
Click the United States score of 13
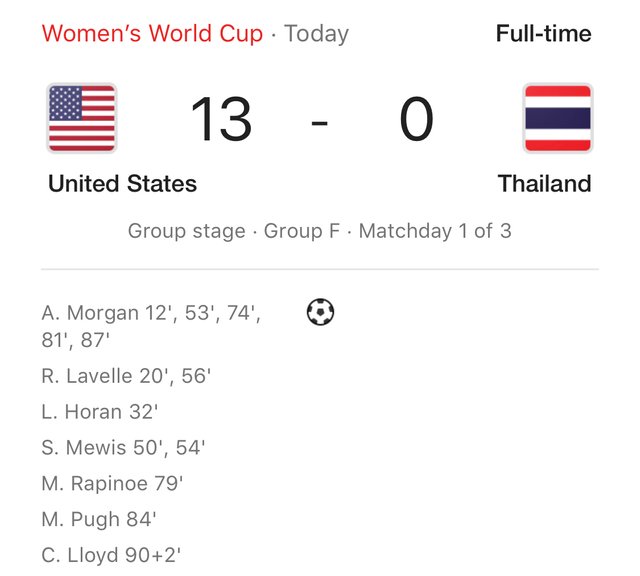221,120
